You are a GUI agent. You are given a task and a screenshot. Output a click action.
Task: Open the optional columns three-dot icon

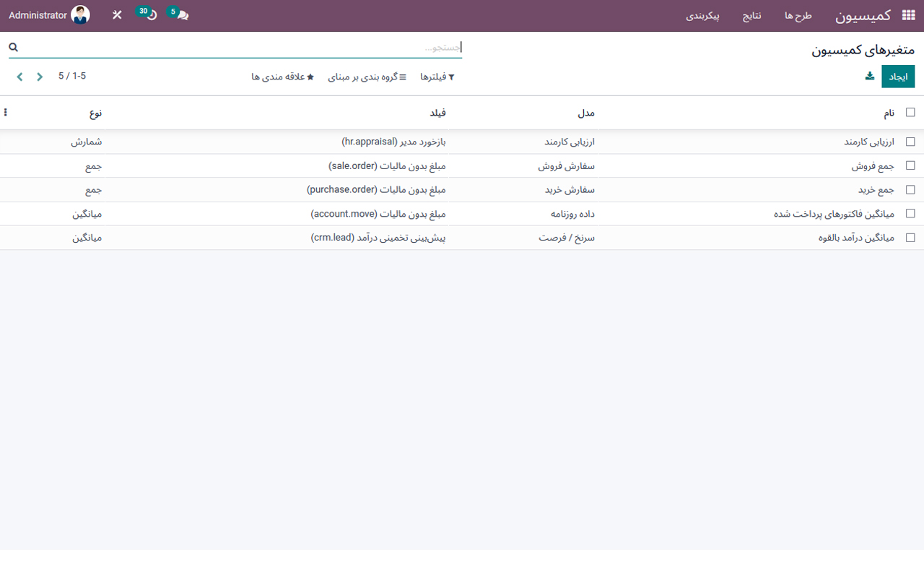coord(6,112)
